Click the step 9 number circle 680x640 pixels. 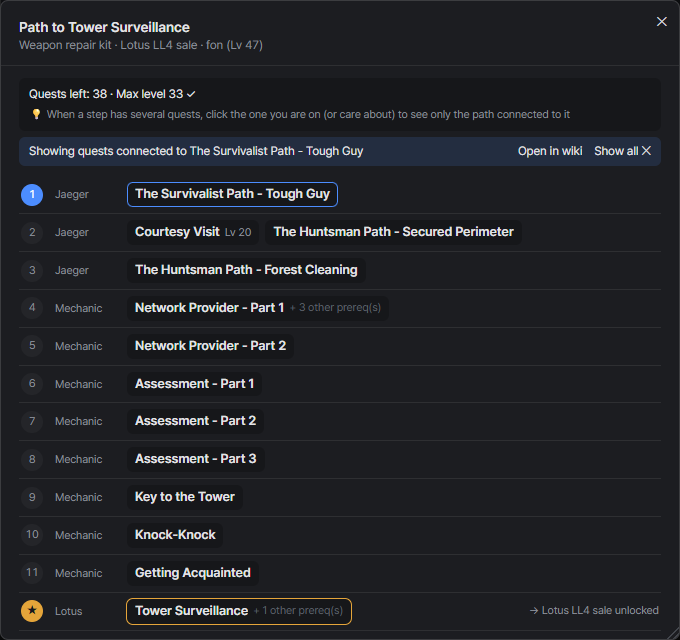pyautogui.click(x=32, y=497)
